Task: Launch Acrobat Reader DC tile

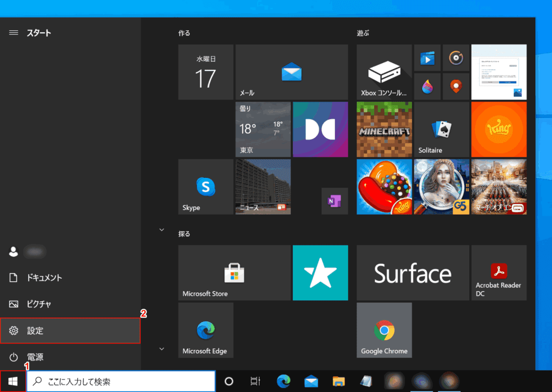Action: point(499,272)
